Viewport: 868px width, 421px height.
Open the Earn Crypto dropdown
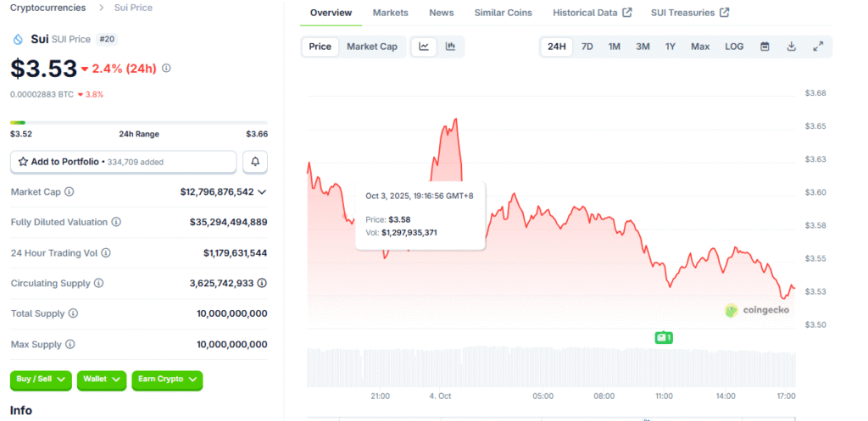point(167,379)
